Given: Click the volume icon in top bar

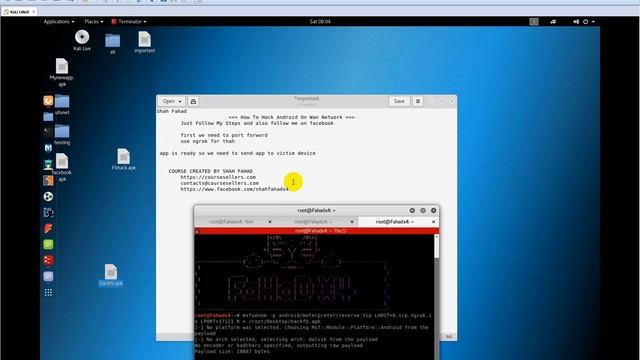Looking at the screenshot, I should tap(576, 22).
